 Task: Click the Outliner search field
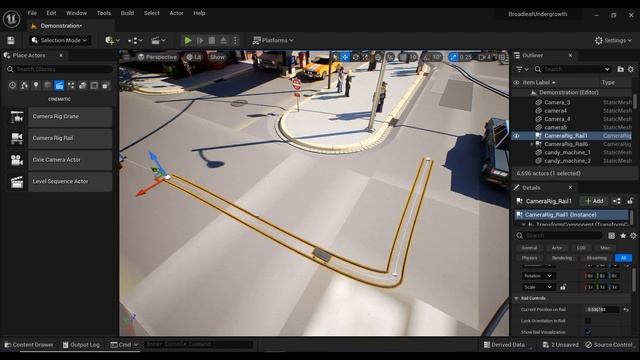573,69
